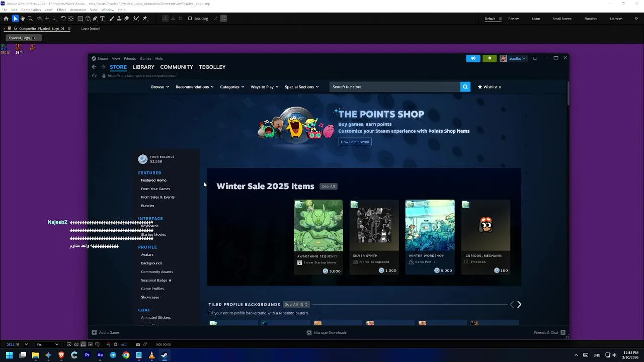Pick the Horizontal Type tool in After Effects

[103, 19]
